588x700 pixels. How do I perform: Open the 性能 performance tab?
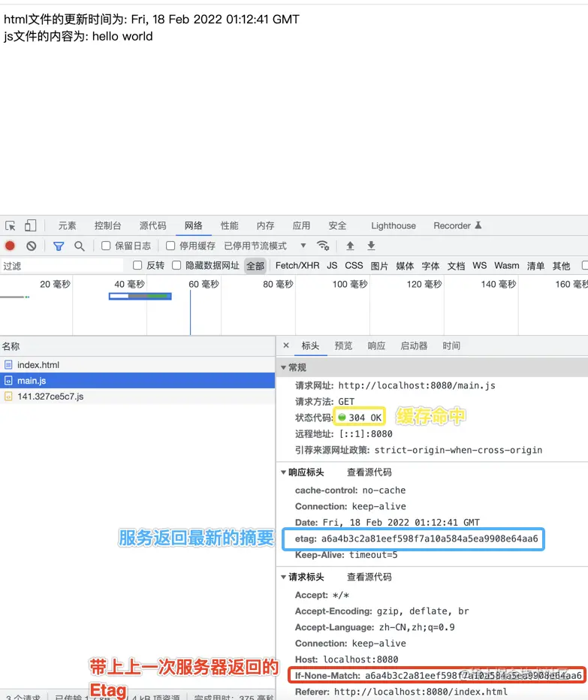click(230, 226)
